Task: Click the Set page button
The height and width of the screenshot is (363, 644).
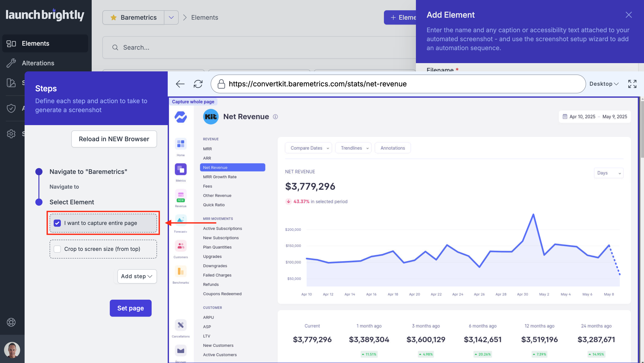Action: point(131,308)
